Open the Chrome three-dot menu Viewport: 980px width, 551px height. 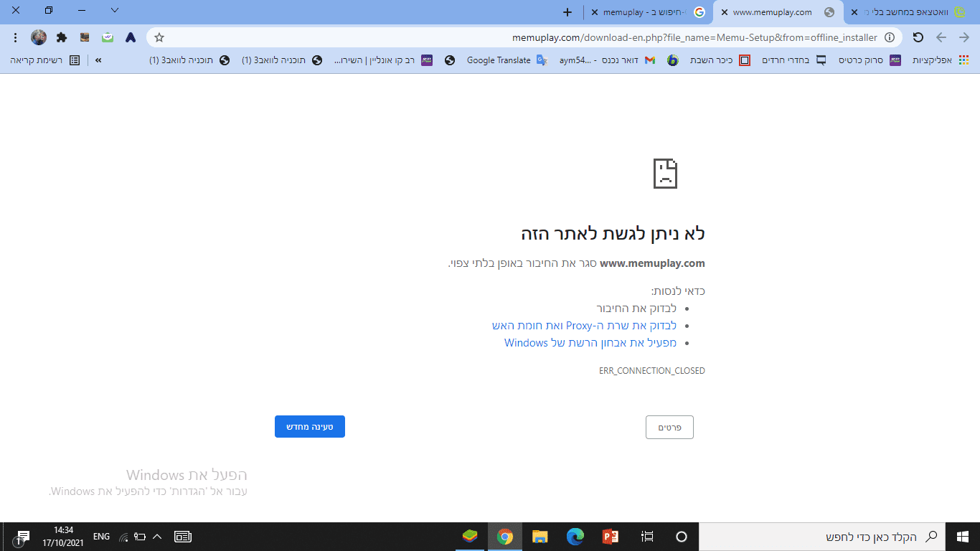click(16, 37)
